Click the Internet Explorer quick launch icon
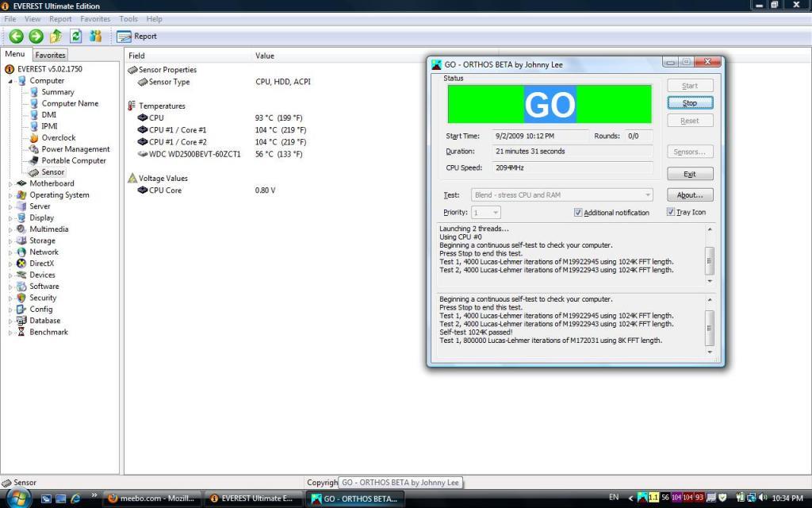This screenshot has height=508, width=812. [x=75, y=498]
